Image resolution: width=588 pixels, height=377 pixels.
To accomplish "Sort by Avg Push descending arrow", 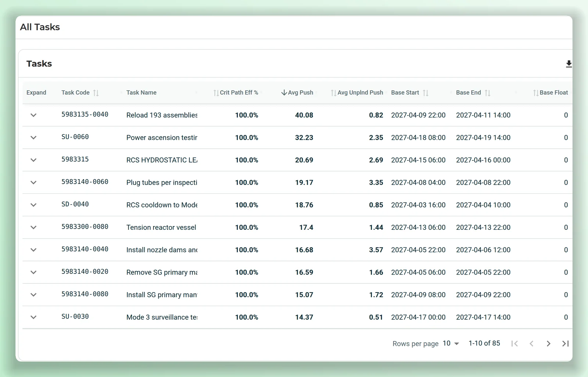I will click(284, 93).
